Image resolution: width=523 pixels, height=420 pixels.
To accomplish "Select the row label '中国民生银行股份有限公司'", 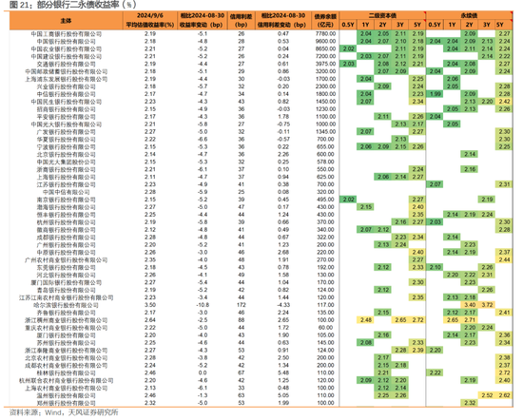I will [x=66, y=102].
